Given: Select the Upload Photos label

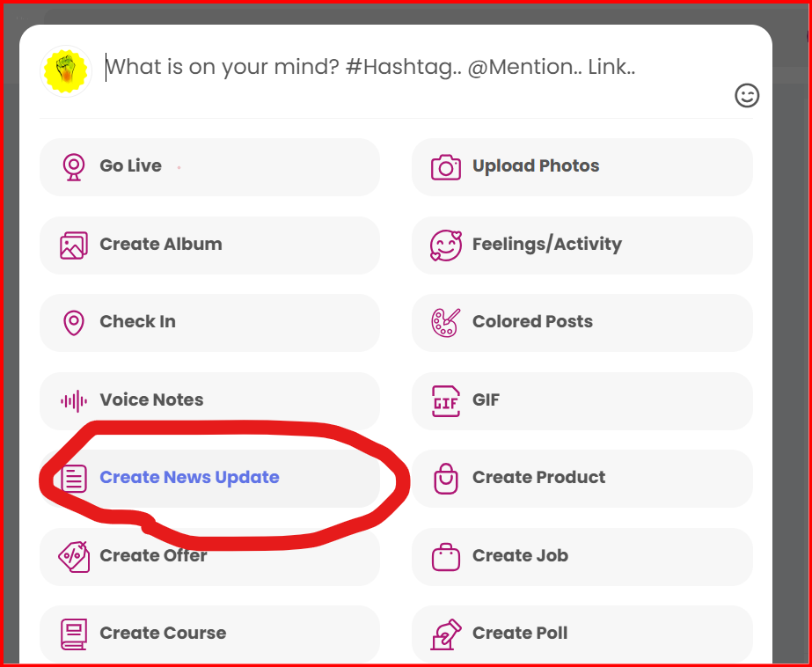Looking at the screenshot, I should pos(536,165).
